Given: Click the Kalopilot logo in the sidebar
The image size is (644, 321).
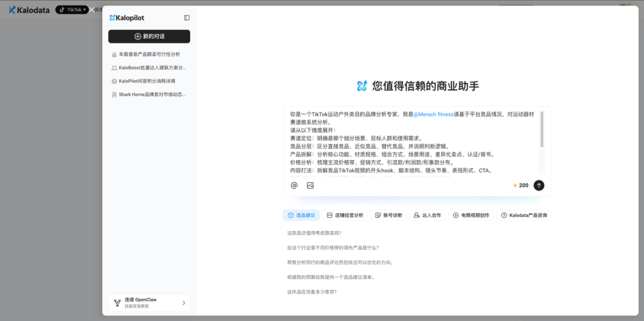Looking at the screenshot, I should point(127,18).
